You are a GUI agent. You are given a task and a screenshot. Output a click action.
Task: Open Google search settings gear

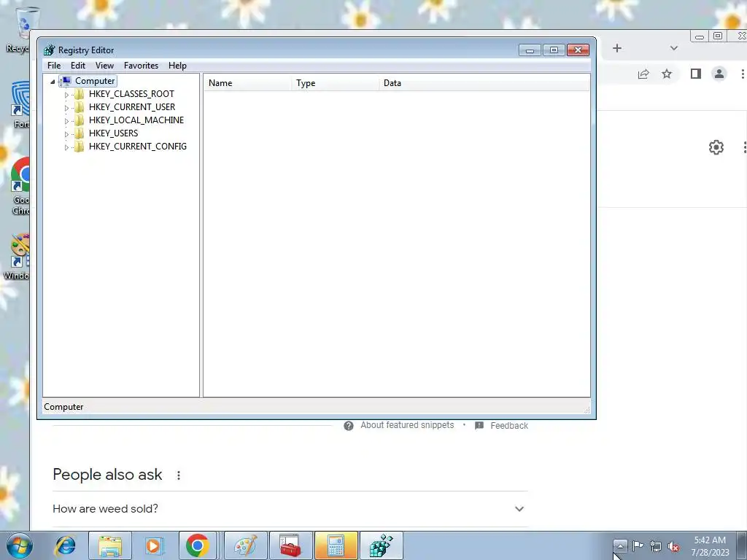pyautogui.click(x=716, y=147)
